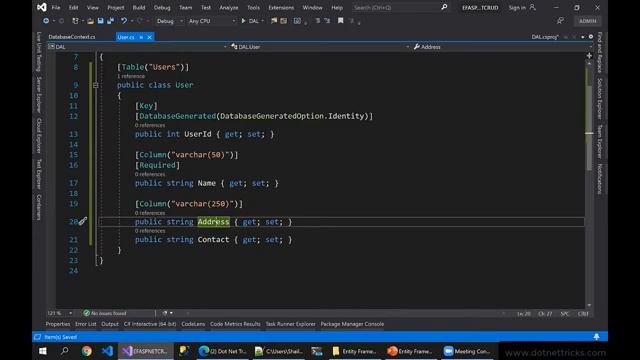Open the Any CPU platform dropdown
Image resolution: width=640 pixels, height=360 pixels.
212,21
